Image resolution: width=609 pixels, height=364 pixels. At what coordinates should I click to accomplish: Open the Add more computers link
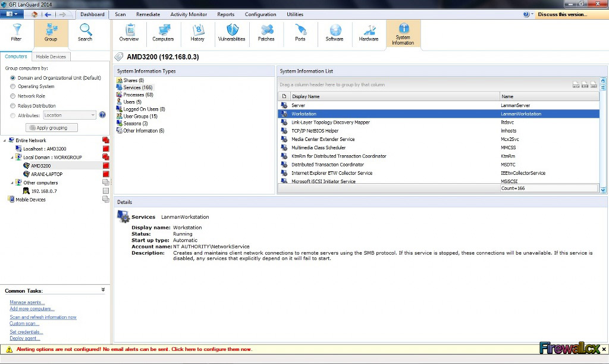32,309
